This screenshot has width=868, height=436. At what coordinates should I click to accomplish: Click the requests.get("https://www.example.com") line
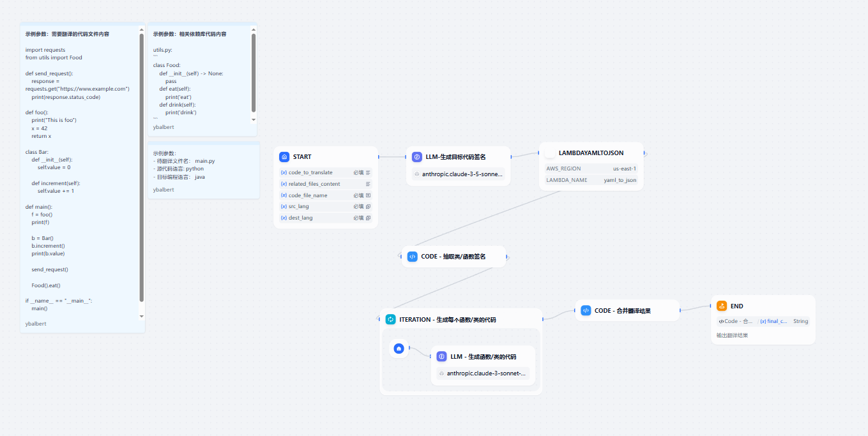click(x=77, y=89)
